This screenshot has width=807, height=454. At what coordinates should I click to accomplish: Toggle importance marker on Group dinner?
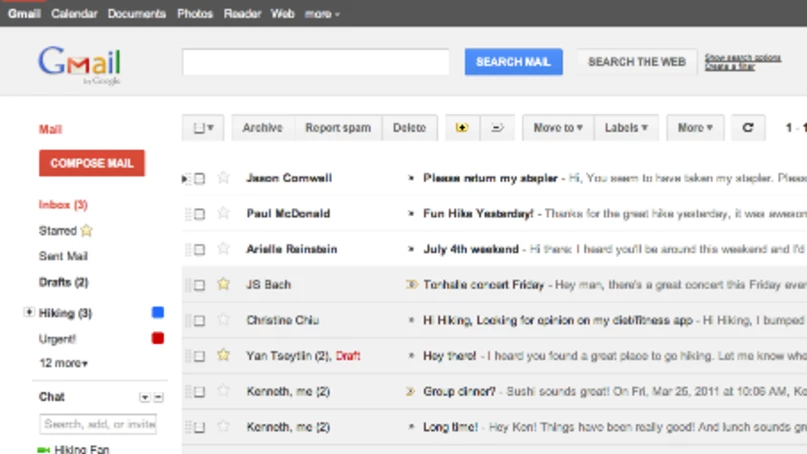(x=411, y=391)
